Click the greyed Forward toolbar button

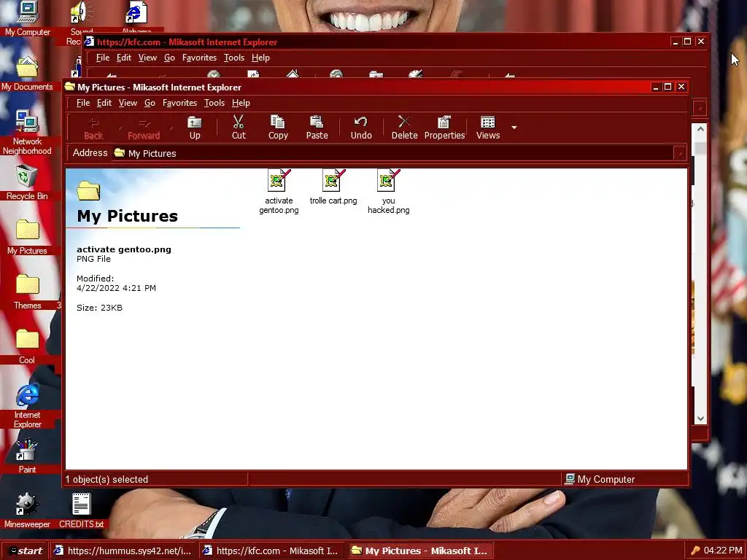[x=144, y=128]
